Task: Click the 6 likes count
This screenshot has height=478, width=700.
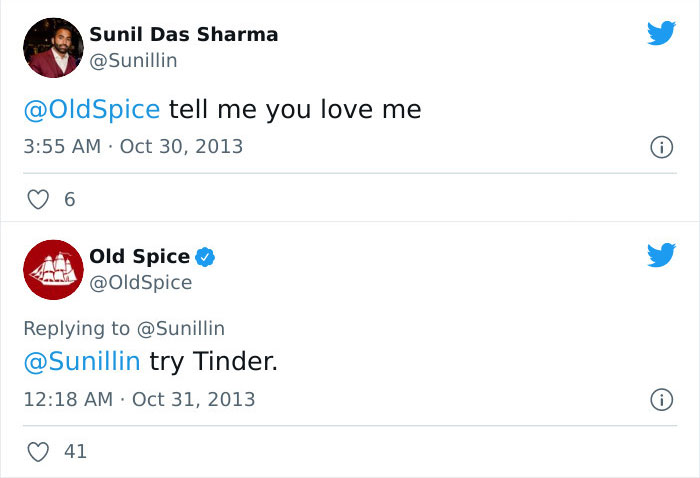Action: pos(69,200)
